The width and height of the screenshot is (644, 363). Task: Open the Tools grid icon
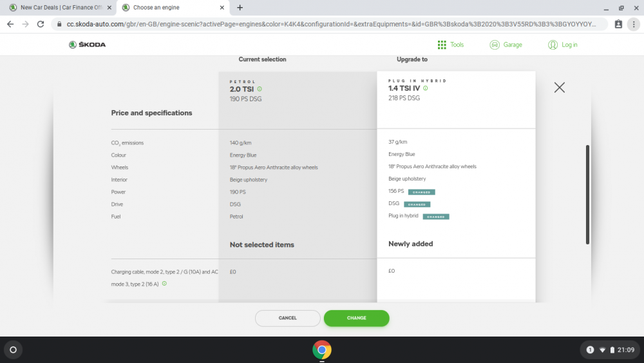tap(442, 44)
